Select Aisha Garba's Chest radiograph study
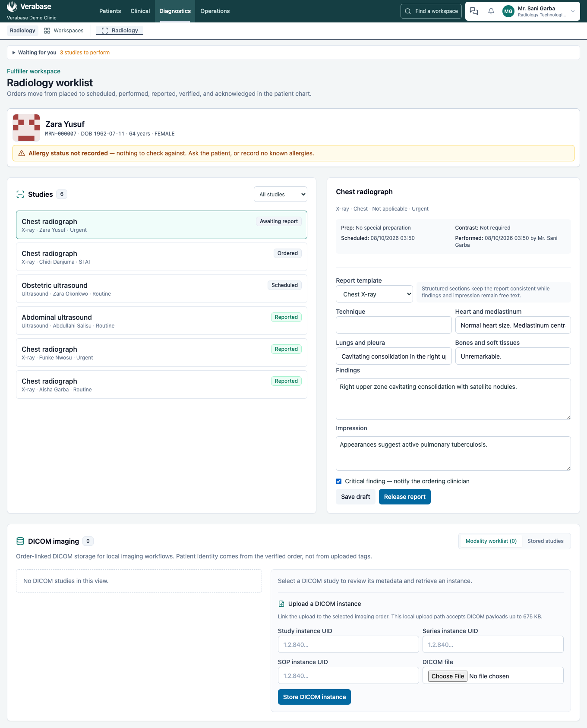587x728 pixels. pyautogui.click(x=161, y=384)
